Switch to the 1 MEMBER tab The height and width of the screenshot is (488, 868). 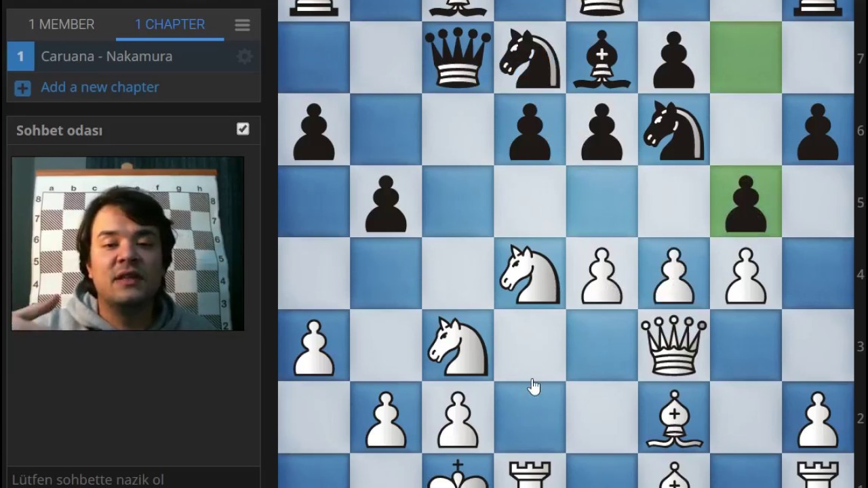tap(61, 24)
